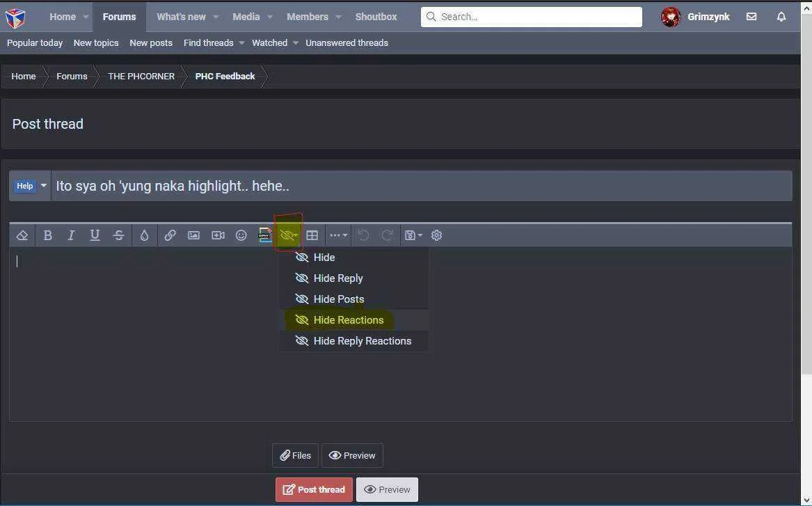Expand the Home nav dropdown arrow
Screen dimensions: 812x506
pyautogui.click(x=86, y=17)
